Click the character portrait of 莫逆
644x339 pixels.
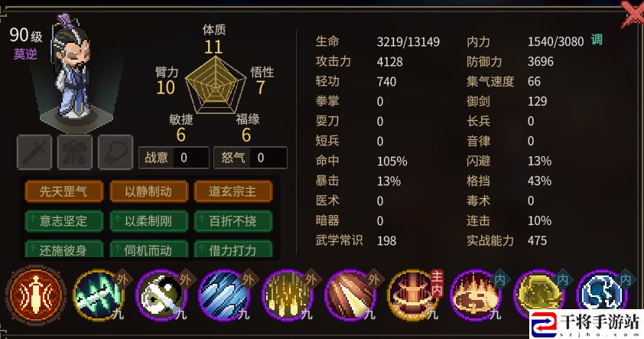click(71, 68)
